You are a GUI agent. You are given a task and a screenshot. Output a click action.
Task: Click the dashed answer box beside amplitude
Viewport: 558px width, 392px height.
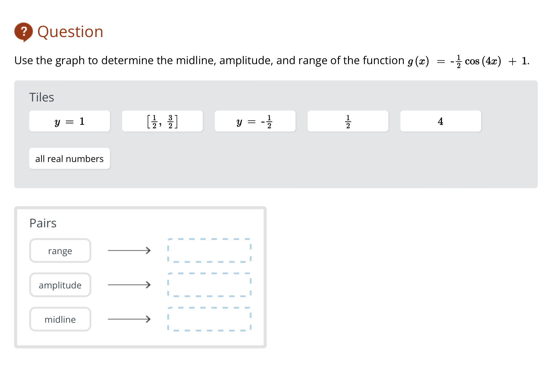pos(209,285)
